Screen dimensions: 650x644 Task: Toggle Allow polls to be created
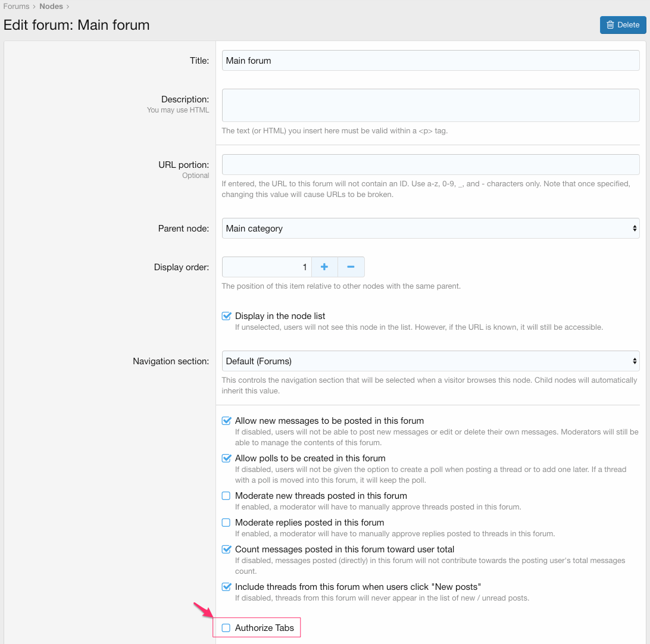226,458
